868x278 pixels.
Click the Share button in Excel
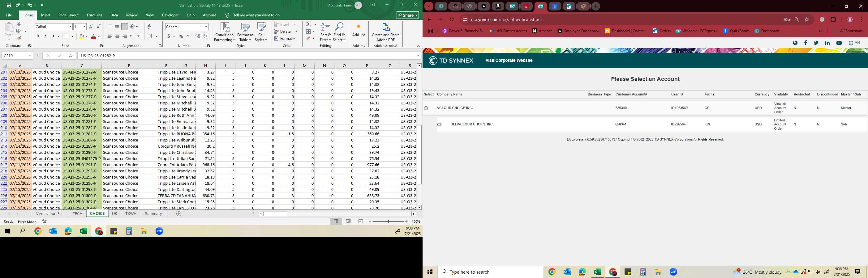point(408,15)
